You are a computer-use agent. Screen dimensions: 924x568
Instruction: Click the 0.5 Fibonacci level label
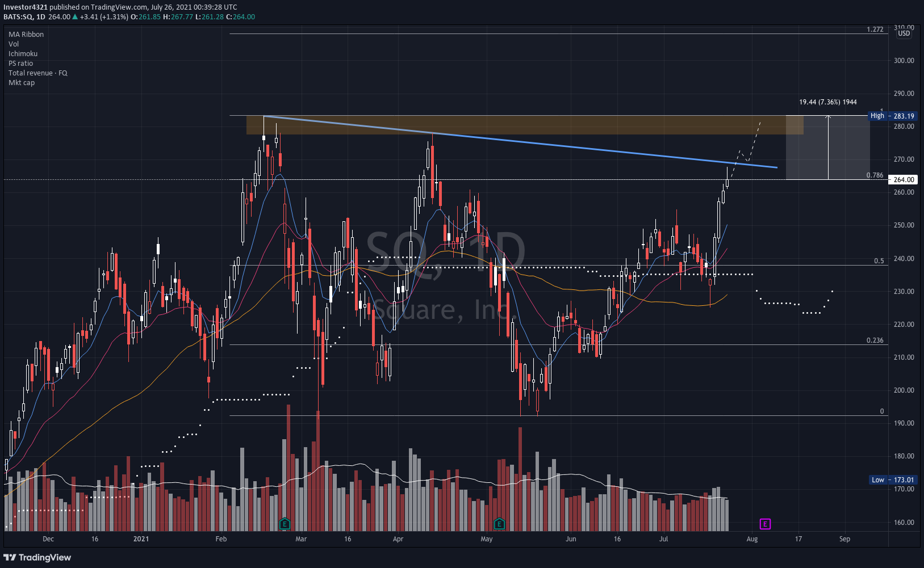(x=879, y=261)
